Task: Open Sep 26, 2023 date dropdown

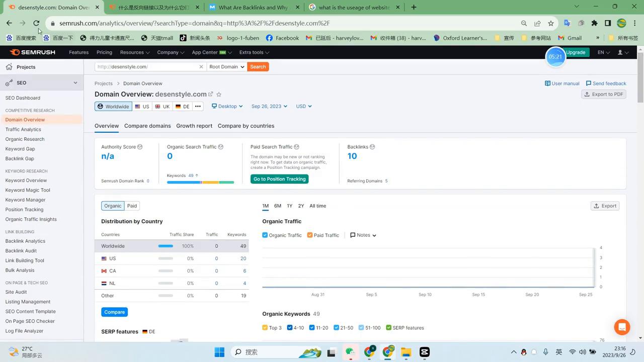Action: tap(269, 106)
